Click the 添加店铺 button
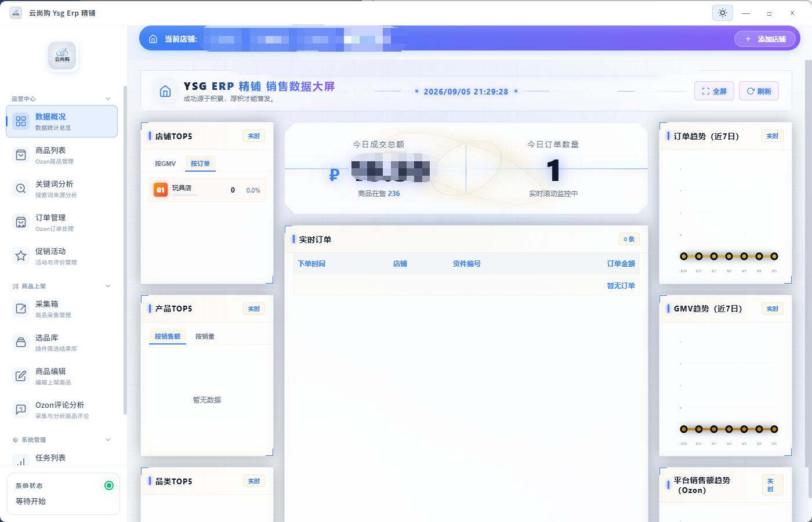The image size is (812, 522). click(765, 39)
